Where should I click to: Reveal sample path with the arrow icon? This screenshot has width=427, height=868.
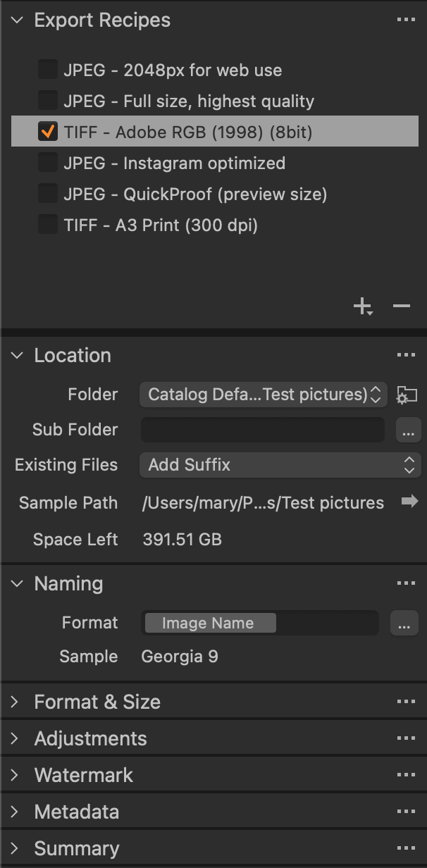tap(409, 502)
